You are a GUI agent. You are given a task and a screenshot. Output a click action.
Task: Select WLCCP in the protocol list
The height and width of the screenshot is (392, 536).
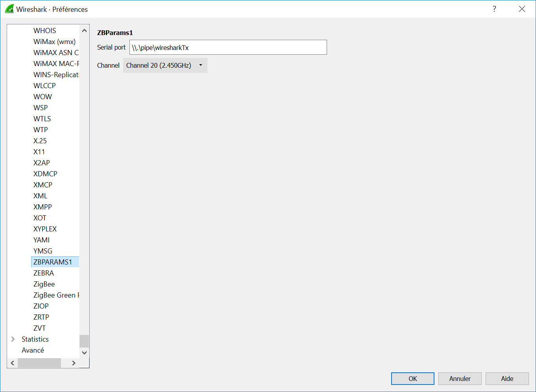point(44,86)
